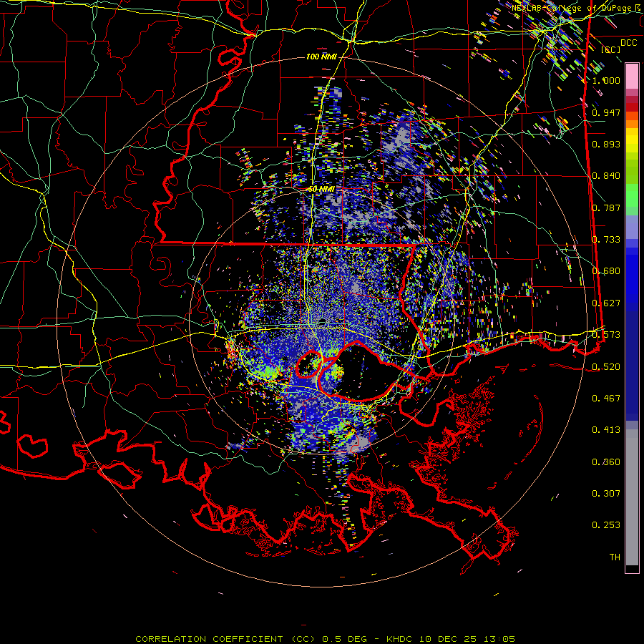644x644 pixels.
Task: Click the (CC) units label above the color bar
Action: pos(611,49)
